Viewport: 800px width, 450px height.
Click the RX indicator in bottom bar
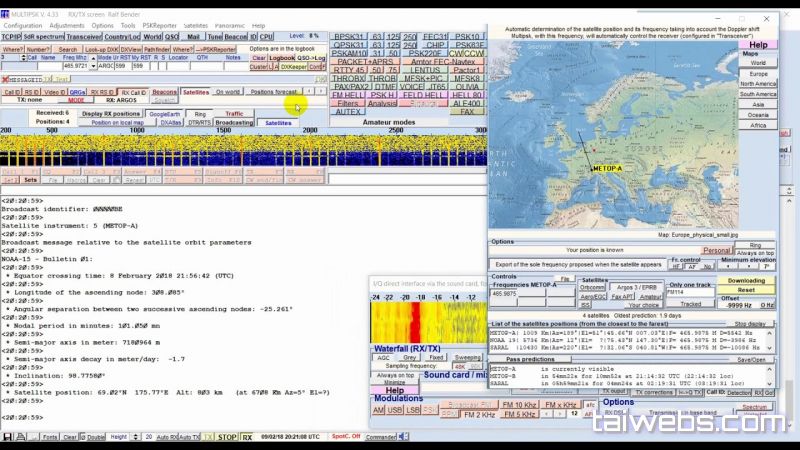click(x=247, y=437)
